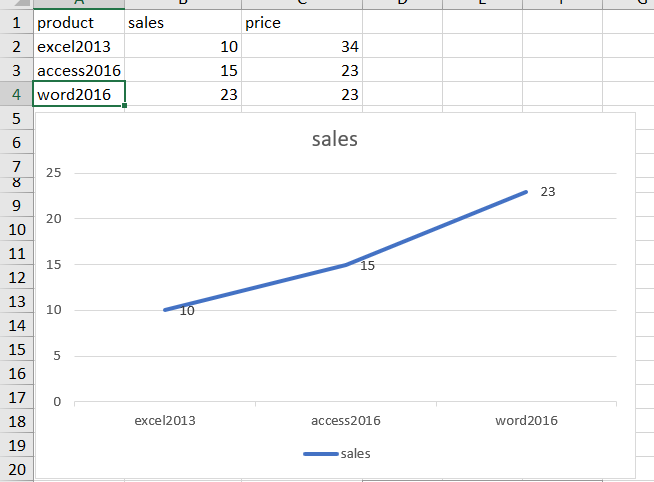Select the 'price' header cell C1
654x482 pixels.
tap(302, 22)
